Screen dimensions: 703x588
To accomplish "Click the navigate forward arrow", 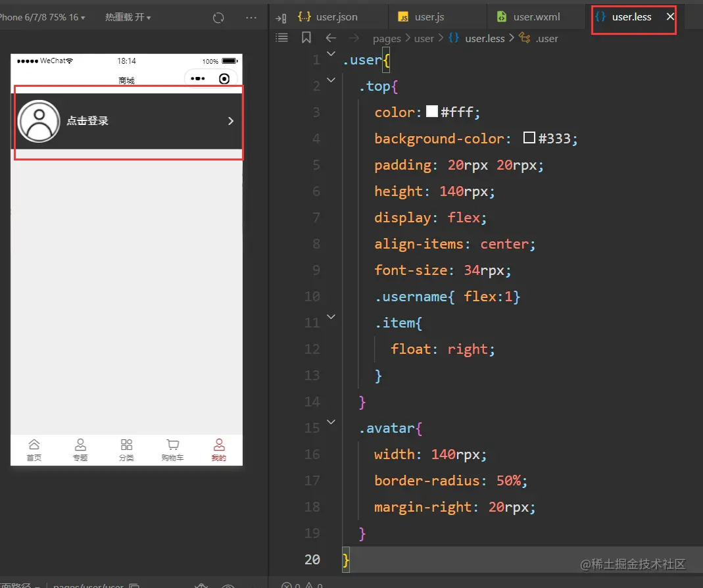I will point(354,38).
